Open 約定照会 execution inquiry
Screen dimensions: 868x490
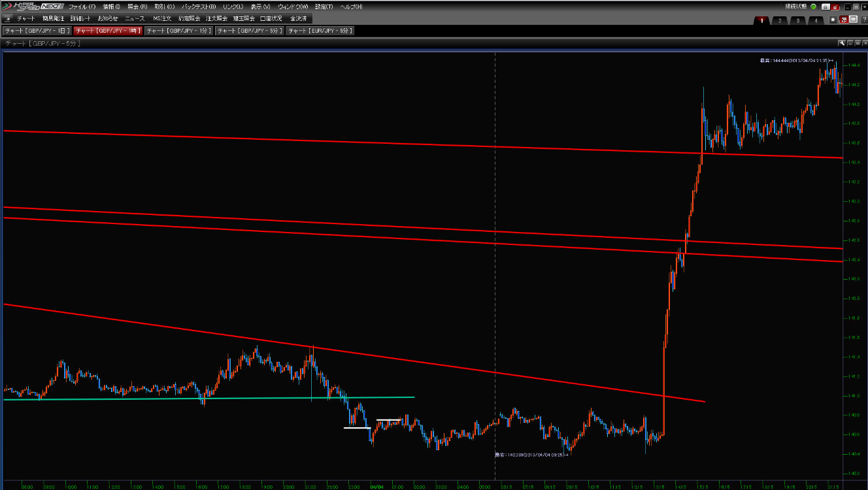[189, 18]
